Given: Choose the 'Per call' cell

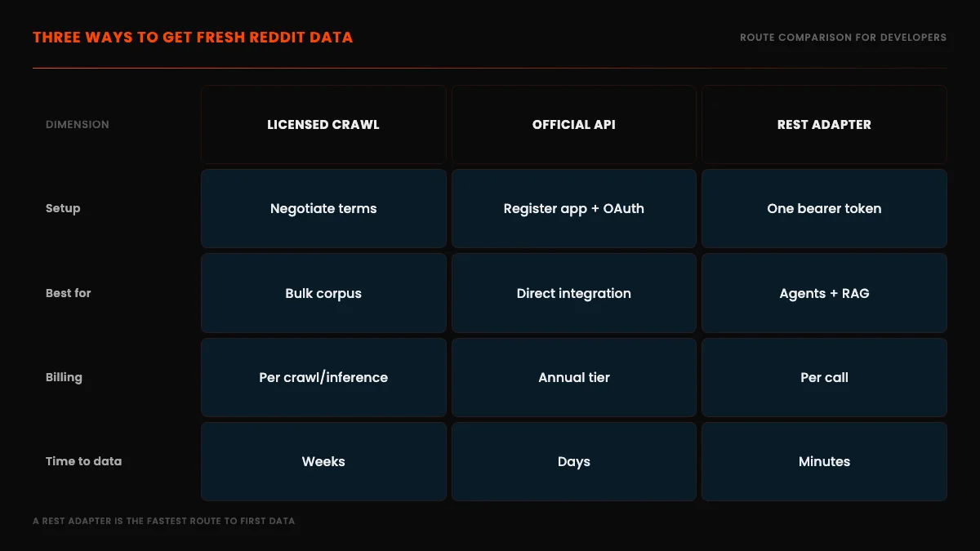Looking at the screenshot, I should point(824,377).
